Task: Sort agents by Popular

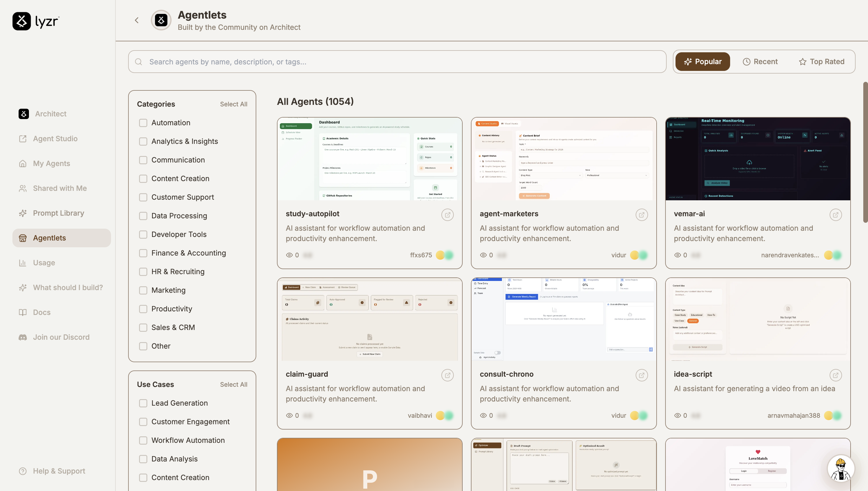Action: [x=703, y=62]
